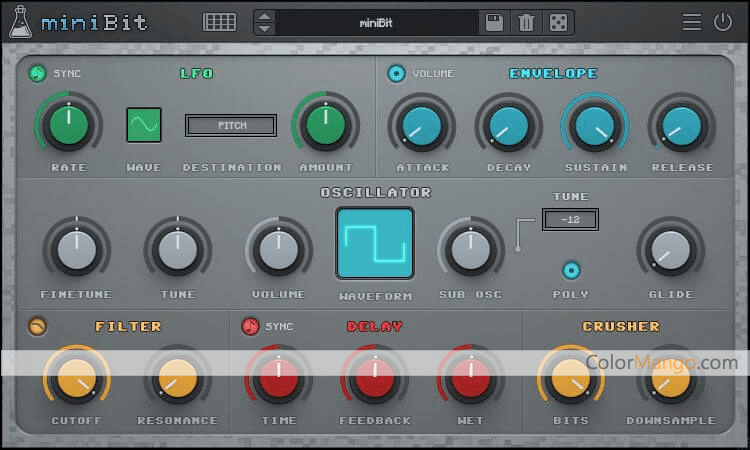Viewport: 750px width, 450px height.
Task: Click the CRUSHER section title
Action: [x=621, y=327]
